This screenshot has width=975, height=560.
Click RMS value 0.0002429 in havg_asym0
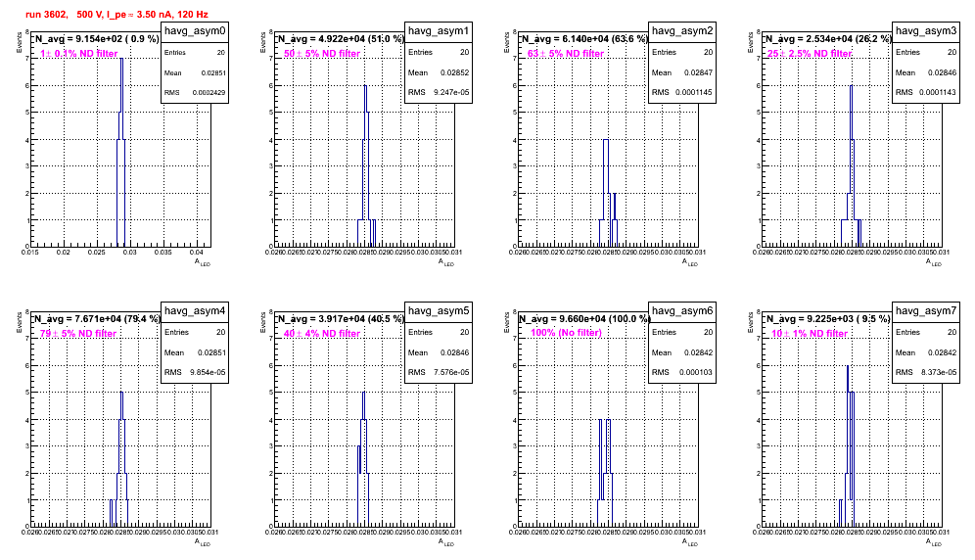click(x=209, y=93)
